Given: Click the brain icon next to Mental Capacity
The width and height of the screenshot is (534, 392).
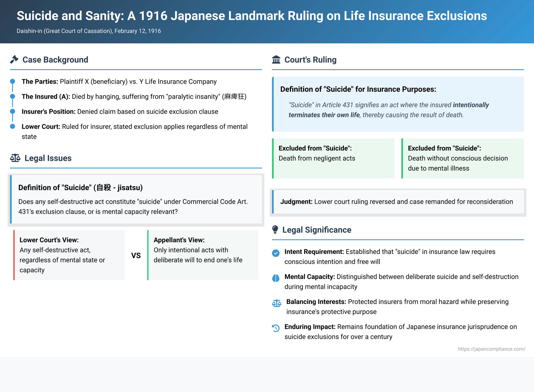Looking at the screenshot, I should click(276, 278).
